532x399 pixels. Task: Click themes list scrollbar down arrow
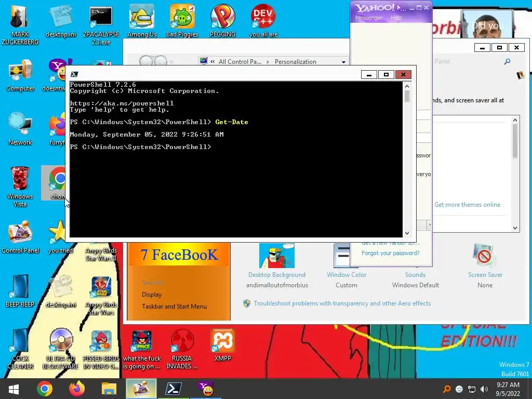pos(515,228)
